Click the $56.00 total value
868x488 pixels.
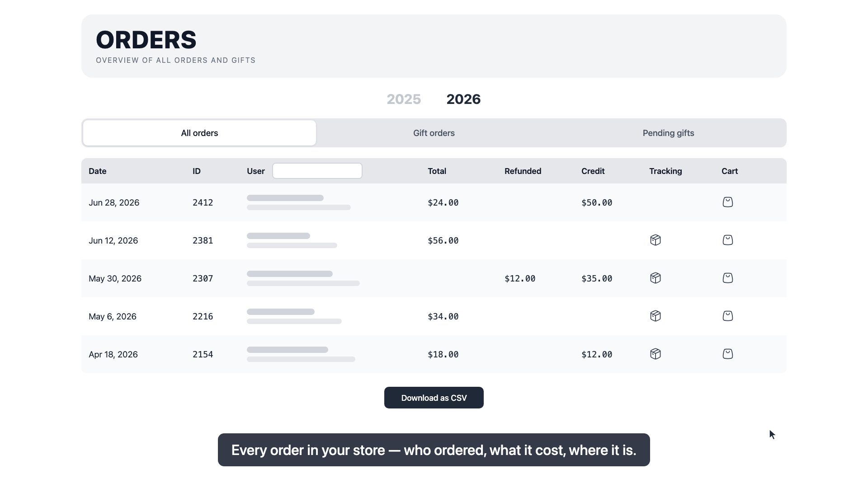pos(443,240)
